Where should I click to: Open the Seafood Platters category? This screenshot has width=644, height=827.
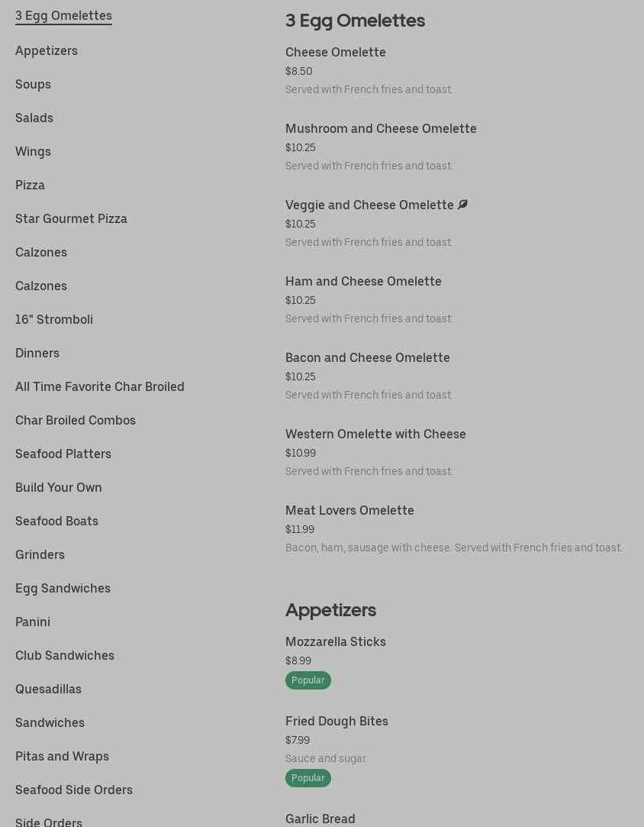63,454
